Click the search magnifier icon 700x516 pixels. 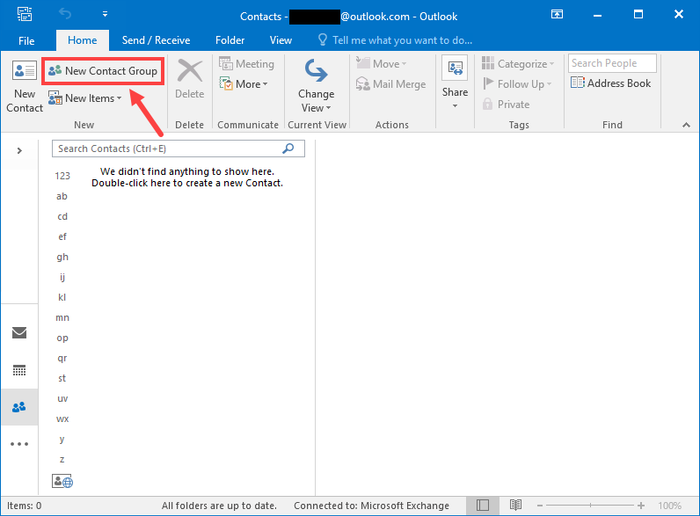290,149
